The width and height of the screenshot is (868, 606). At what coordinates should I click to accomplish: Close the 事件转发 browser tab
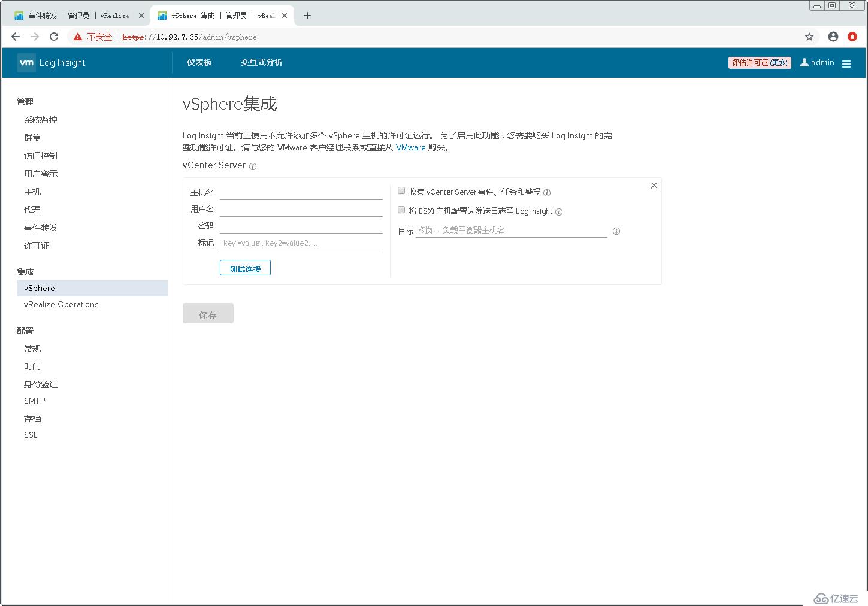pyautogui.click(x=141, y=16)
